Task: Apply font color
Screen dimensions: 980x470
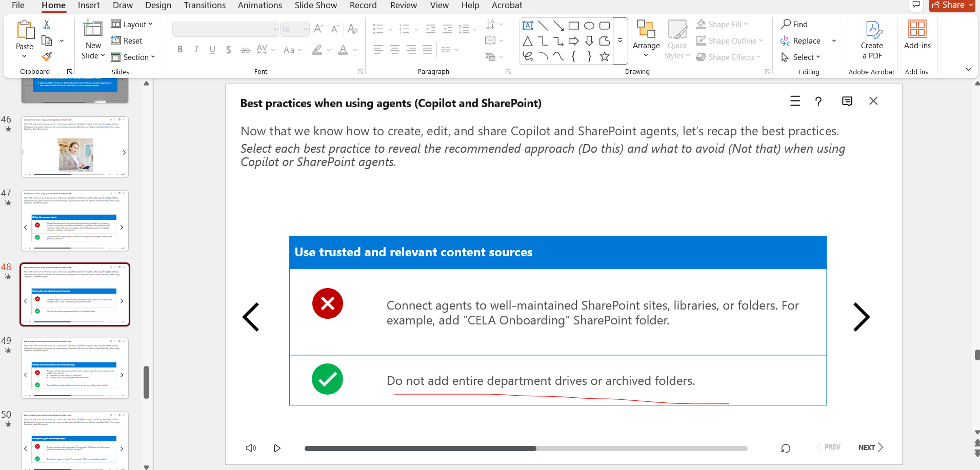Action: click(343, 50)
